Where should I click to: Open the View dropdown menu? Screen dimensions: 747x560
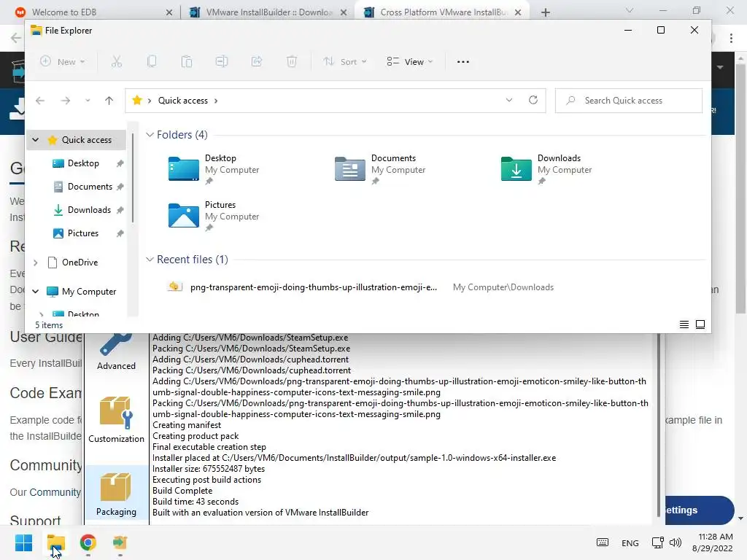(410, 61)
